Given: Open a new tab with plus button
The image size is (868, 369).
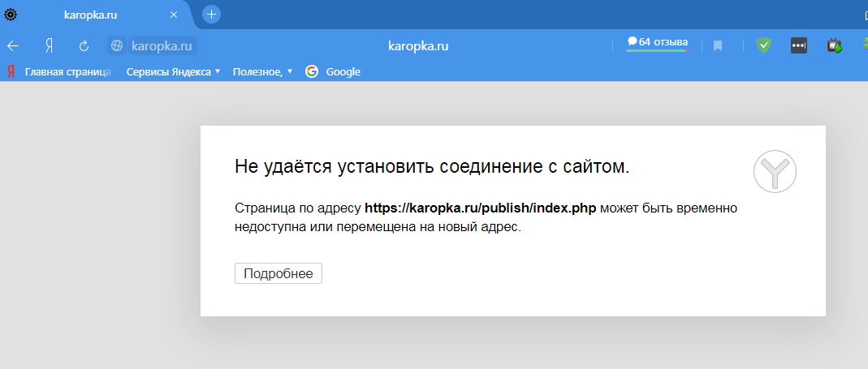Looking at the screenshot, I should [x=211, y=15].
